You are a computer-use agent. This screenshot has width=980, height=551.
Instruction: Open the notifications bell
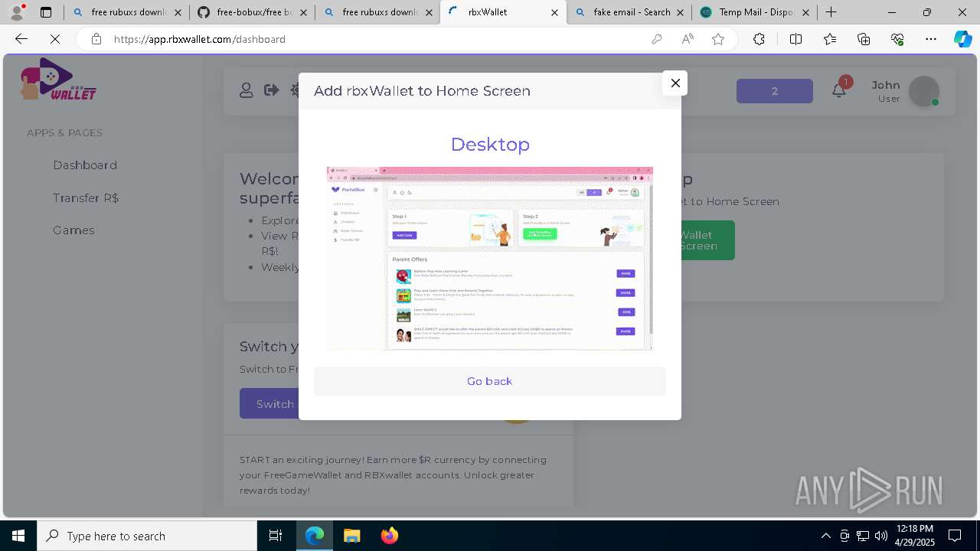click(839, 90)
